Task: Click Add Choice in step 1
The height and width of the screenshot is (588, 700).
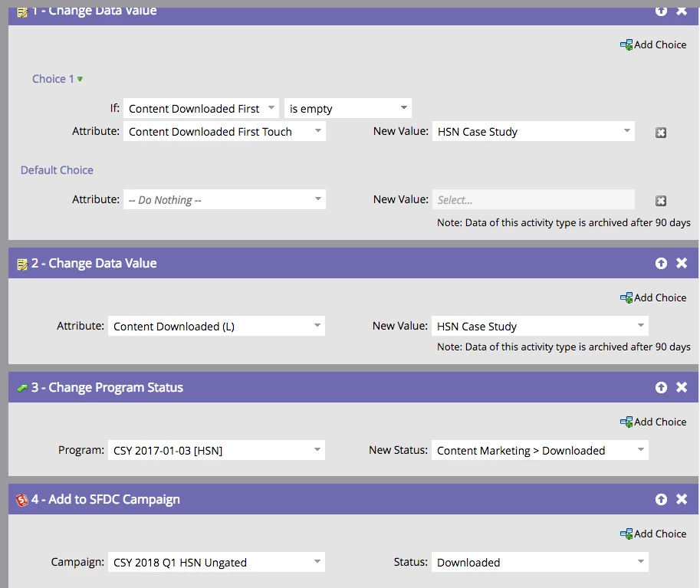Action: pyautogui.click(x=653, y=44)
